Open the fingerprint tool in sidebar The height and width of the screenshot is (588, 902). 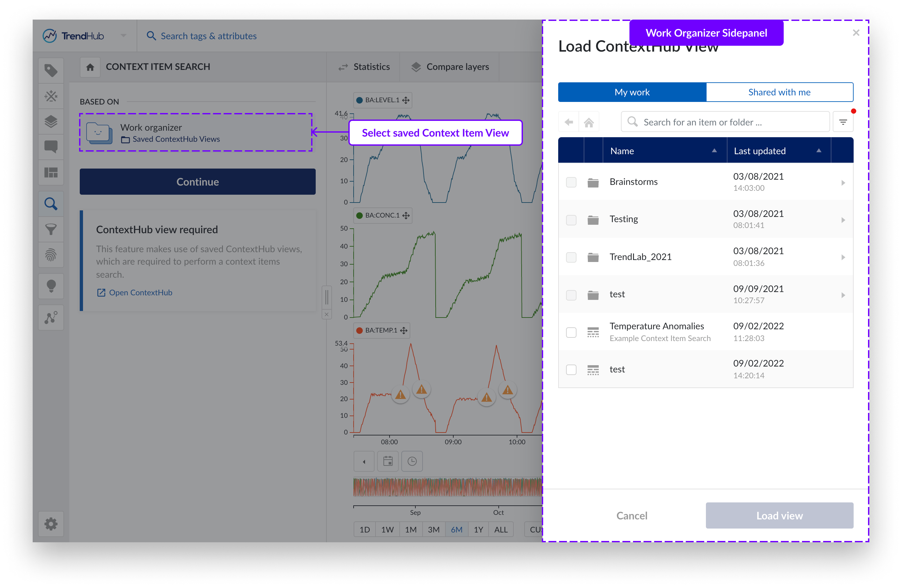coord(51,255)
